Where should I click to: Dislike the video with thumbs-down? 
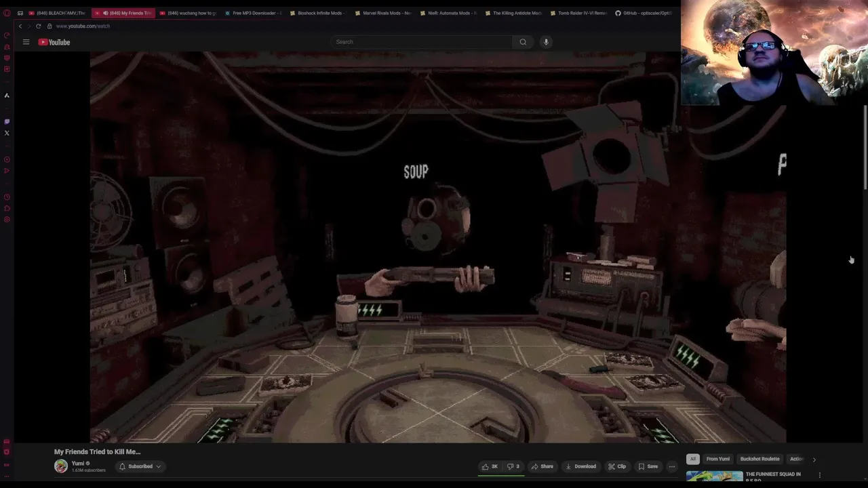coord(513,466)
